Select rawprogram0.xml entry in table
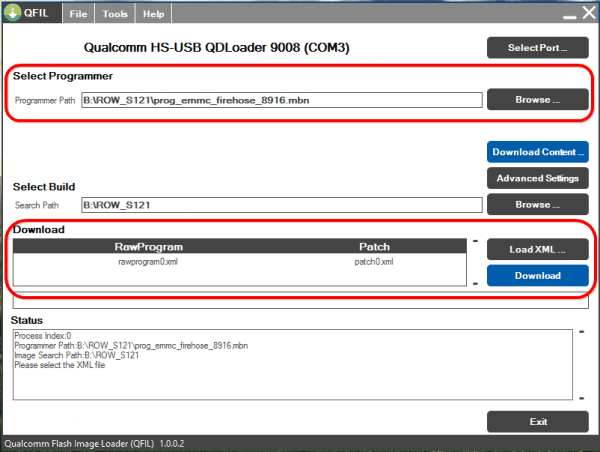The width and height of the screenshot is (600, 452). pos(148,262)
